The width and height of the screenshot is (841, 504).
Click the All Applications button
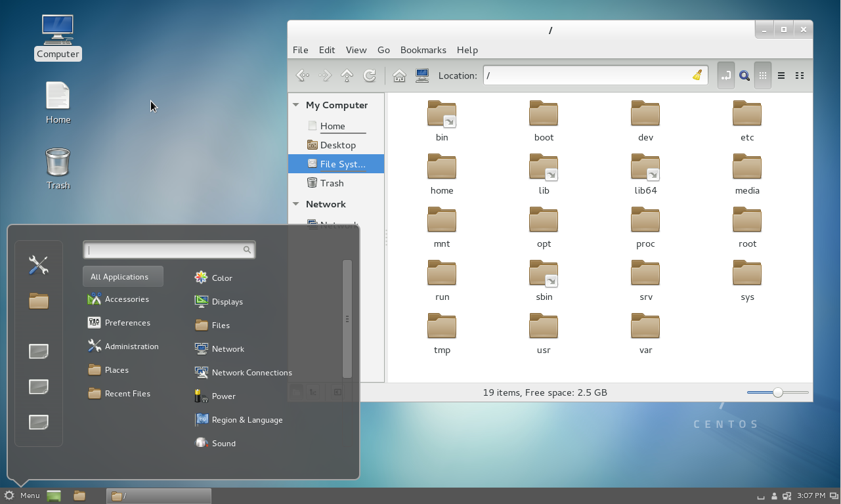[x=122, y=276]
